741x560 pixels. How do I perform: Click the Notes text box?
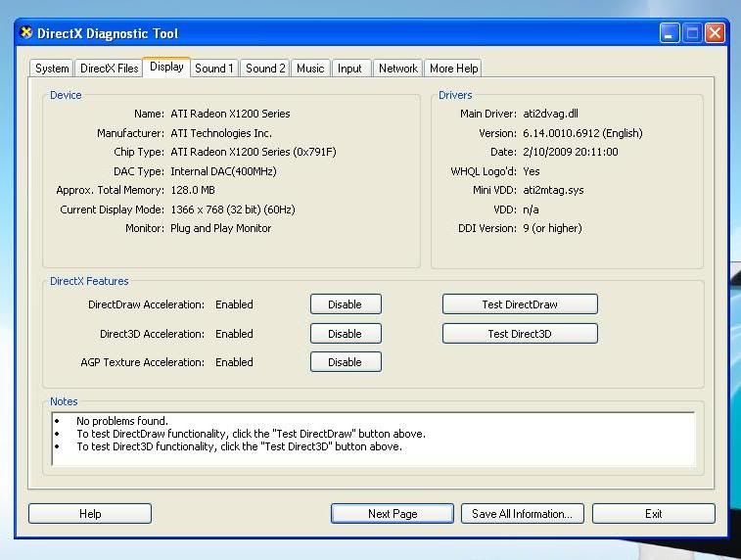(x=373, y=439)
